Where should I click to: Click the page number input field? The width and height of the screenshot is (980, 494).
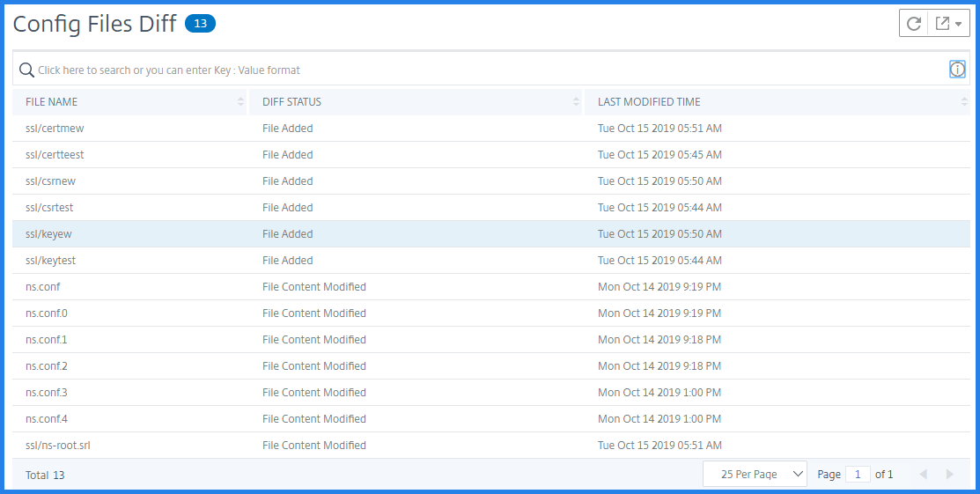click(x=858, y=474)
